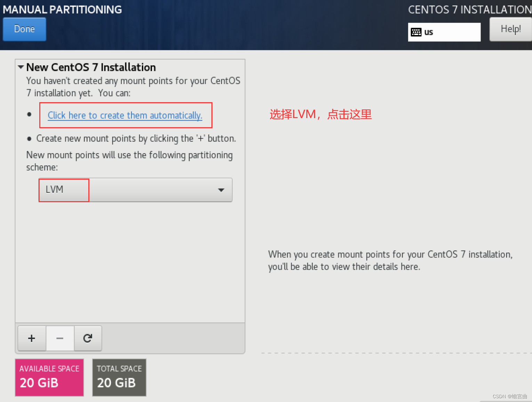Image resolution: width=532 pixels, height=402 pixels.
Task: Click the CENTOS 7 INSTALLATION label
Action: (x=470, y=9)
